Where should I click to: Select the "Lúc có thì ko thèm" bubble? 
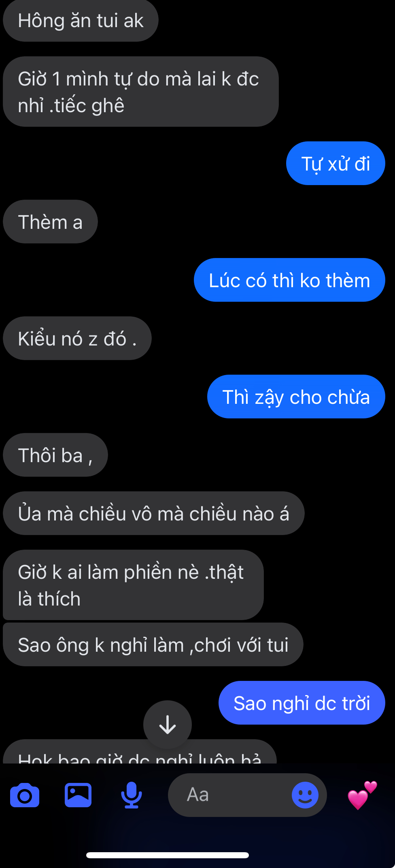[289, 280]
